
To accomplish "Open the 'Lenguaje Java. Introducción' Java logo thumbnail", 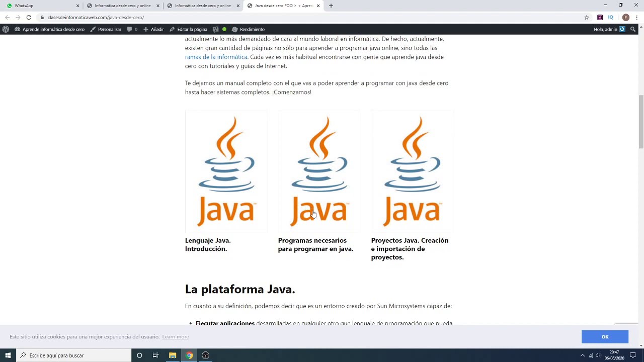I will pos(226,171).
